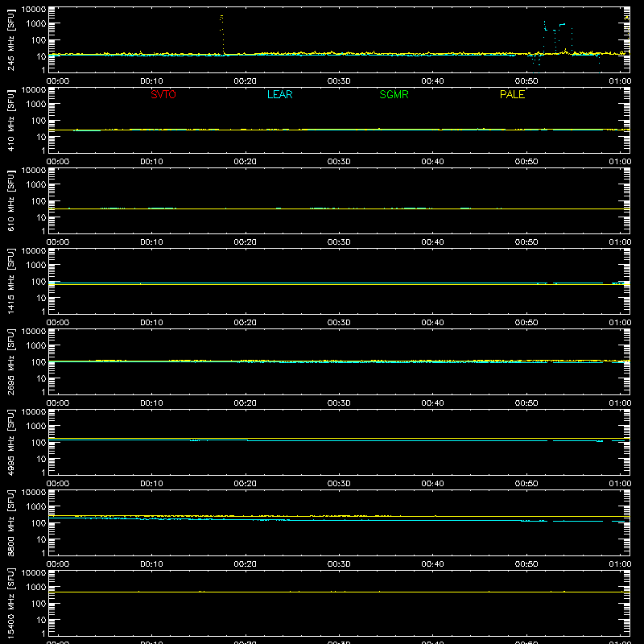644x644 pixels.
Task: Click 00:50 time label under 2695 MHz plot
Action: pyautogui.click(x=526, y=403)
